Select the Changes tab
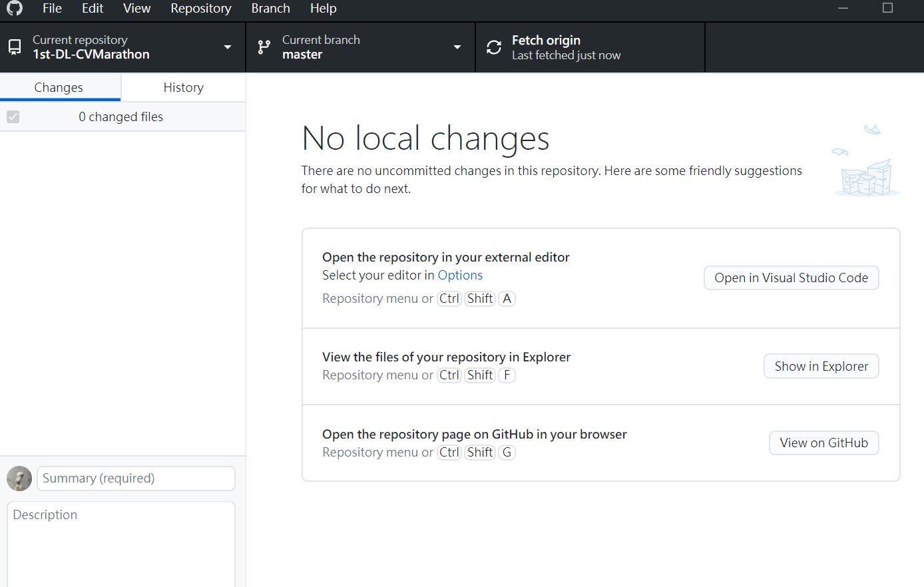 [x=59, y=88]
